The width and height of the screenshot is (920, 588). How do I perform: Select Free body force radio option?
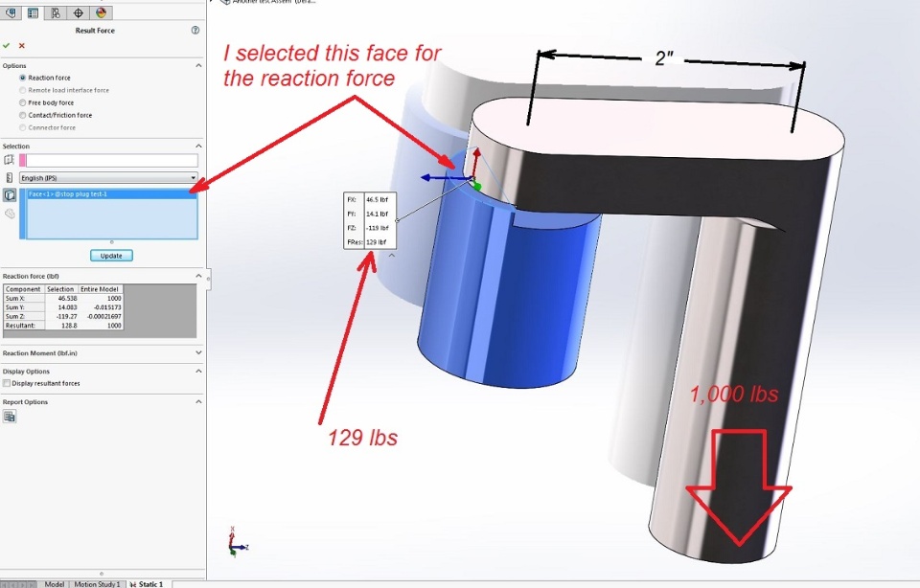point(23,102)
